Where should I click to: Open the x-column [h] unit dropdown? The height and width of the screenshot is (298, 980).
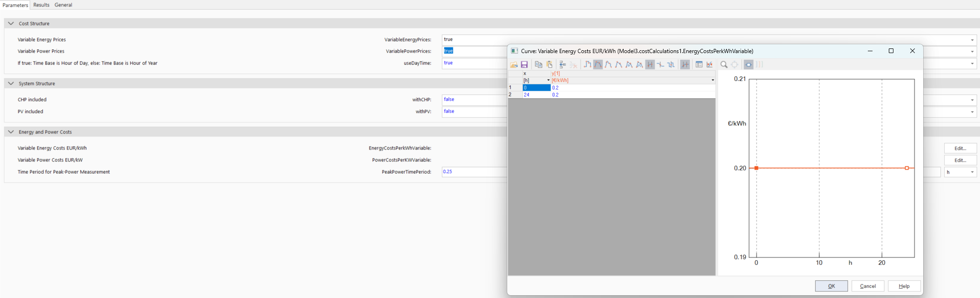548,80
